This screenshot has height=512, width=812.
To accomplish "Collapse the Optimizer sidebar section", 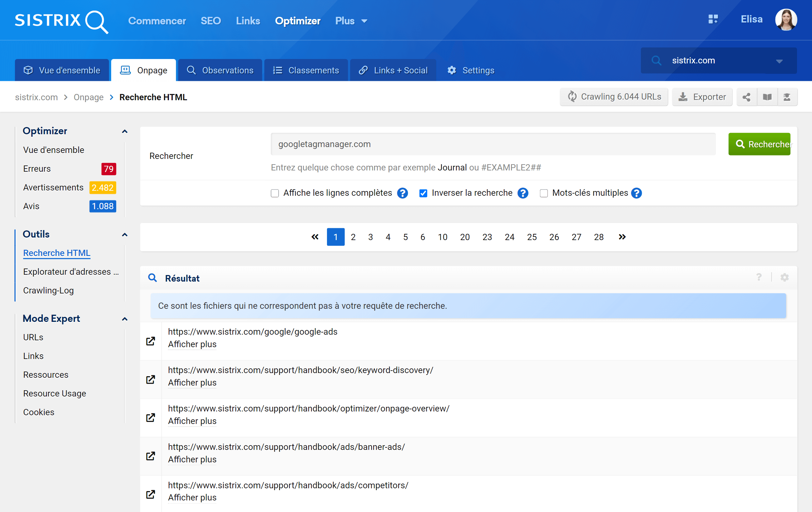I will click(125, 131).
